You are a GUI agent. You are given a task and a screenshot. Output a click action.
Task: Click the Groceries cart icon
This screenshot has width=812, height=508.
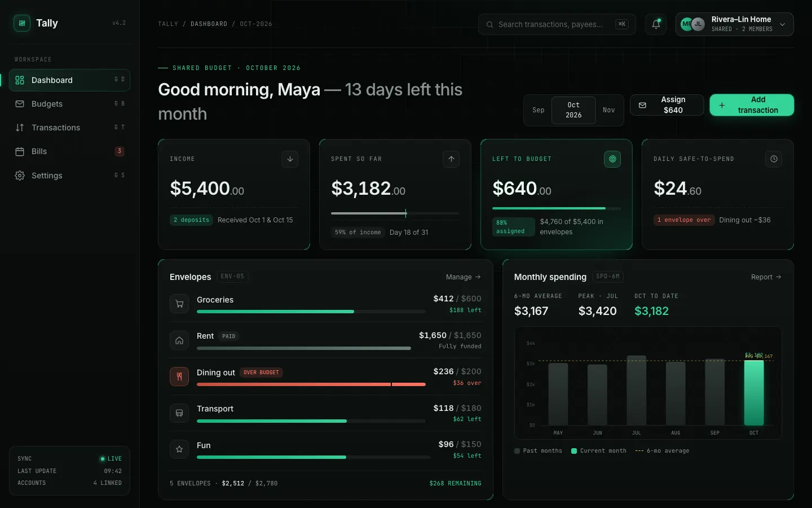tap(179, 304)
